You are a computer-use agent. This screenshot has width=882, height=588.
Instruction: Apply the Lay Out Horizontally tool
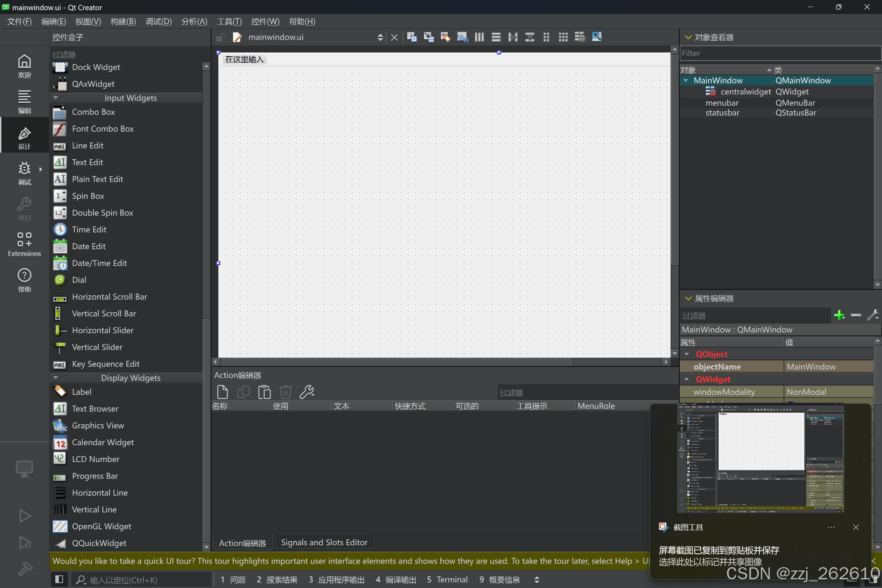click(x=479, y=37)
